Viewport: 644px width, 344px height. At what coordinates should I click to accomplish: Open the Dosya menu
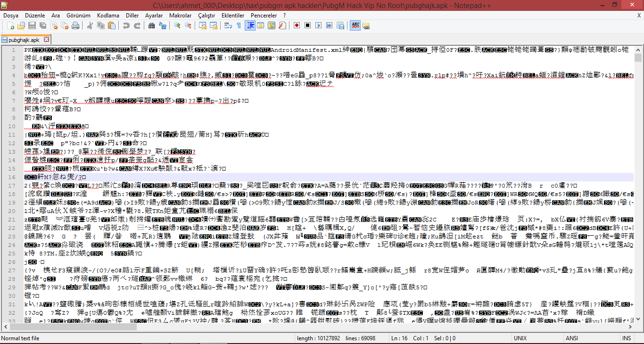11,16
